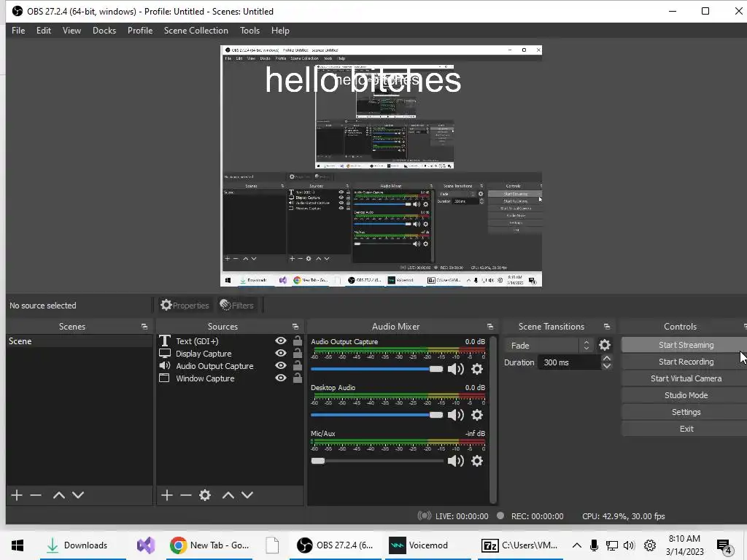Viewport: 747px width, 560px height.
Task: Open OBS Settings from Controls
Action: tap(685, 412)
